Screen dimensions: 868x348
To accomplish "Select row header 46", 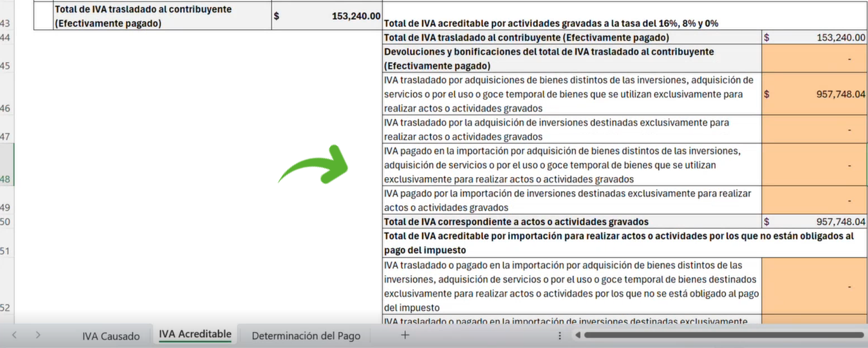I will click(x=7, y=94).
